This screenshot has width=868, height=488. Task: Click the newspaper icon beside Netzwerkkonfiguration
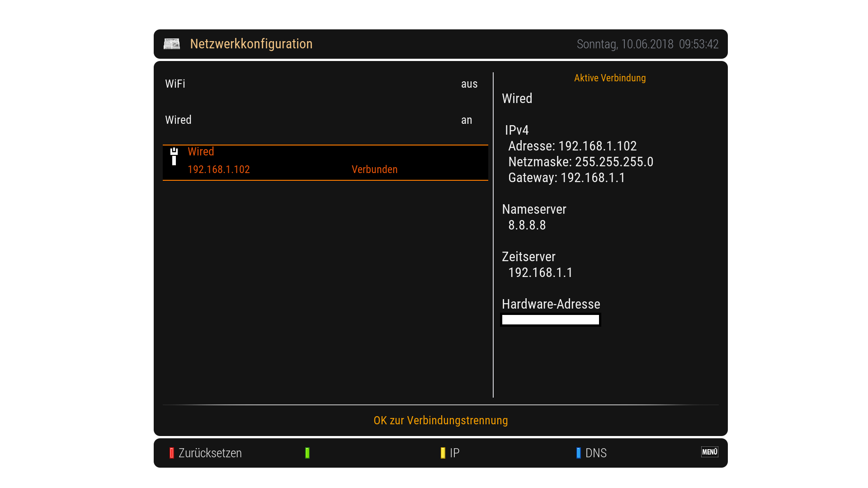pos(171,44)
